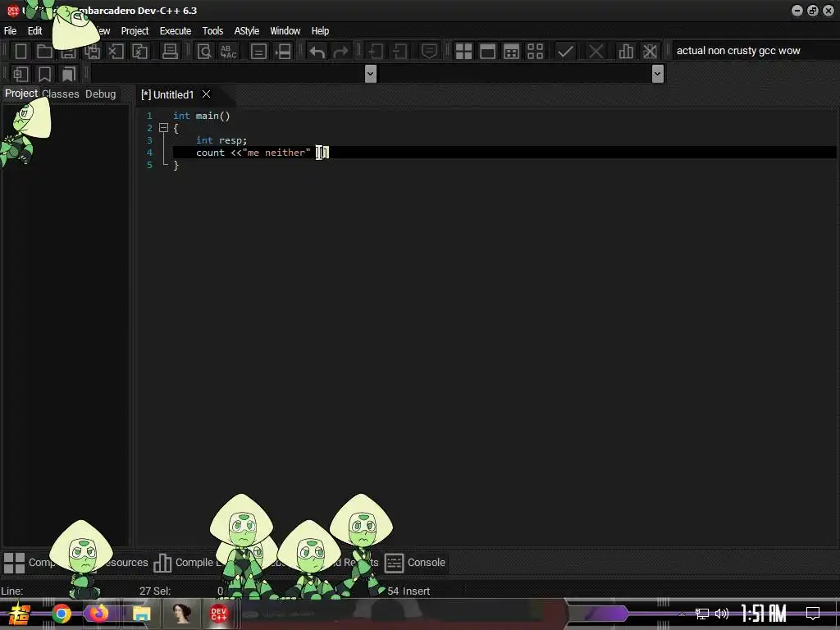
Task: Click the "int resp;" code line
Action: [x=221, y=140]
